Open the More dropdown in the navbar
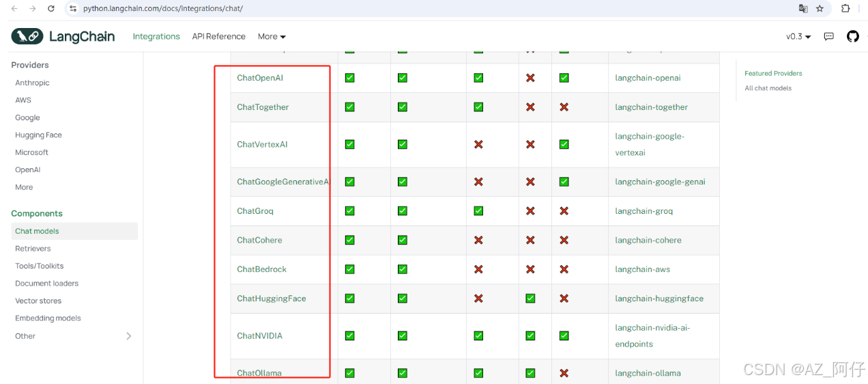The width and height of the screenshot is (868, 384). (272, 36)
